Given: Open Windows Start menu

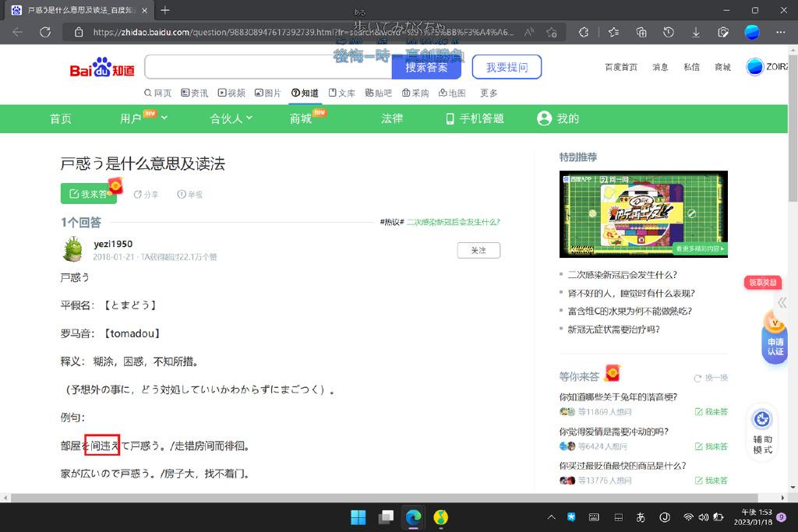Looking at the screenshot, I should [x=358, y=517].
